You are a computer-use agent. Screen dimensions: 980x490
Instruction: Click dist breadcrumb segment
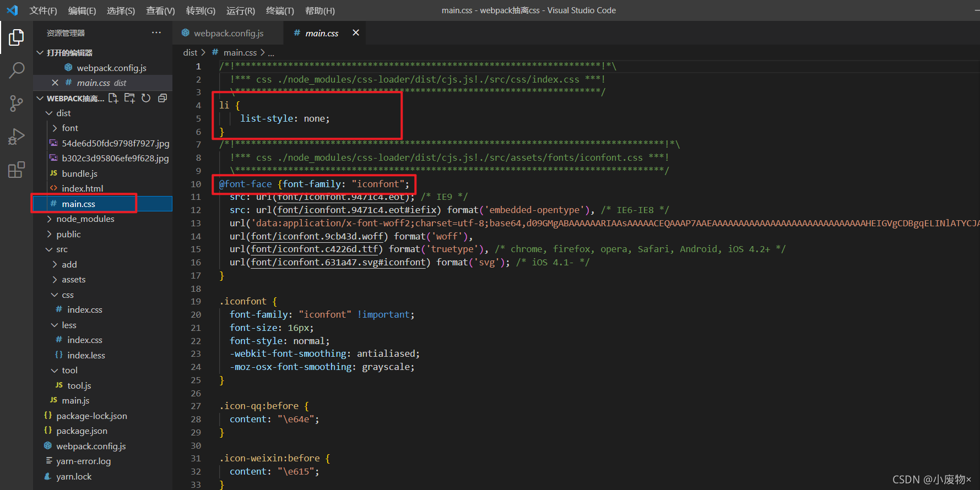pos(190,52)
